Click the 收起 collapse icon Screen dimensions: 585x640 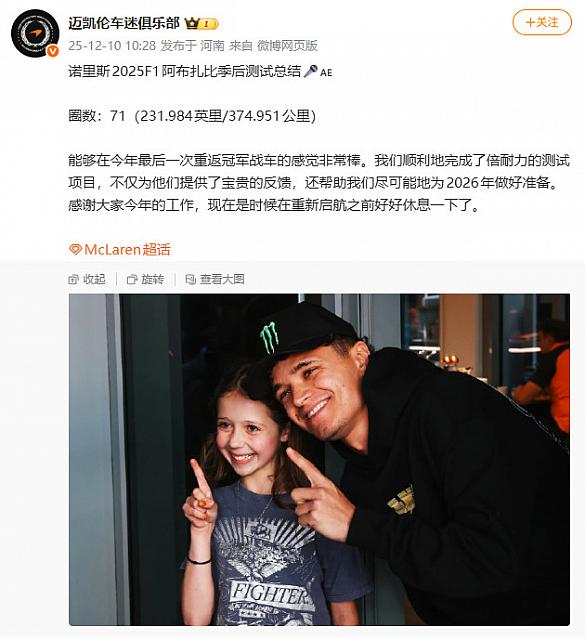[x=73, y=280]
